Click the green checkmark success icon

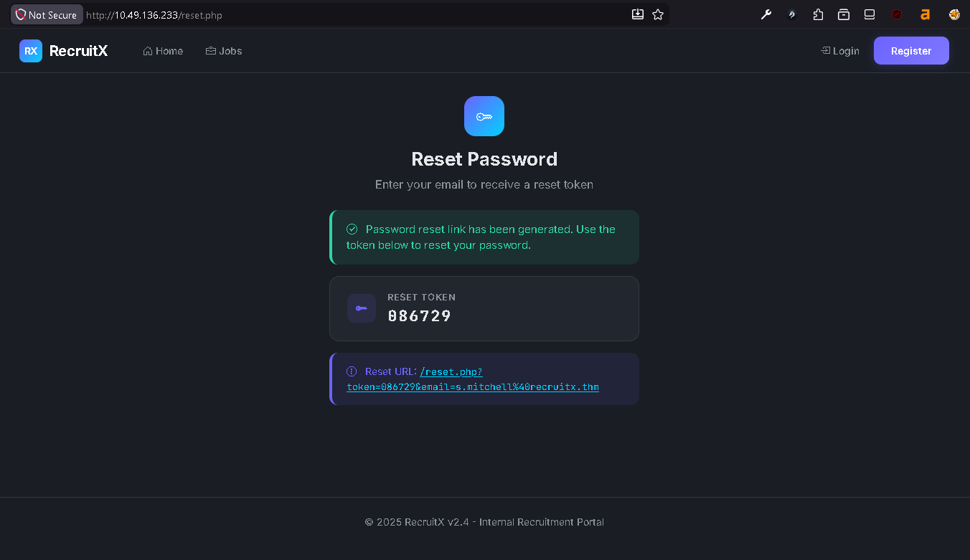point(352,229)
